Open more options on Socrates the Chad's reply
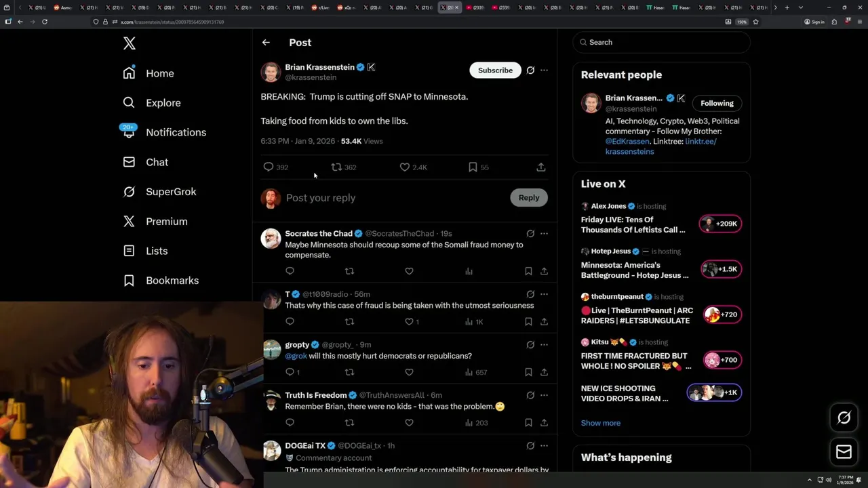Viewport: 868px width, 488px height. point(544,234)
